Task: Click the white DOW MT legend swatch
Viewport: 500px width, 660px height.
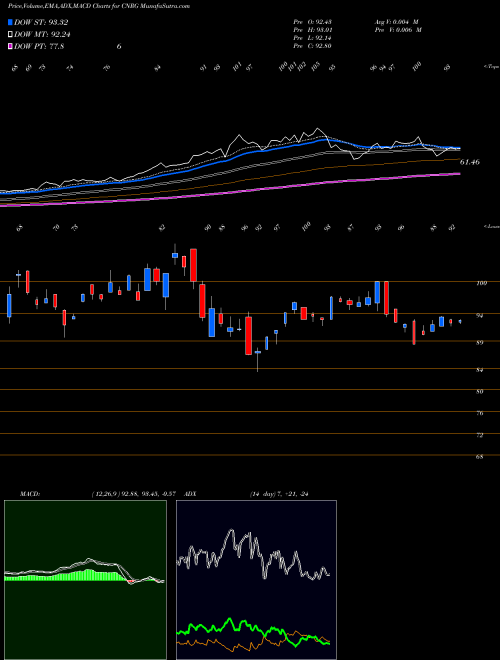Action: click(10, 35)
